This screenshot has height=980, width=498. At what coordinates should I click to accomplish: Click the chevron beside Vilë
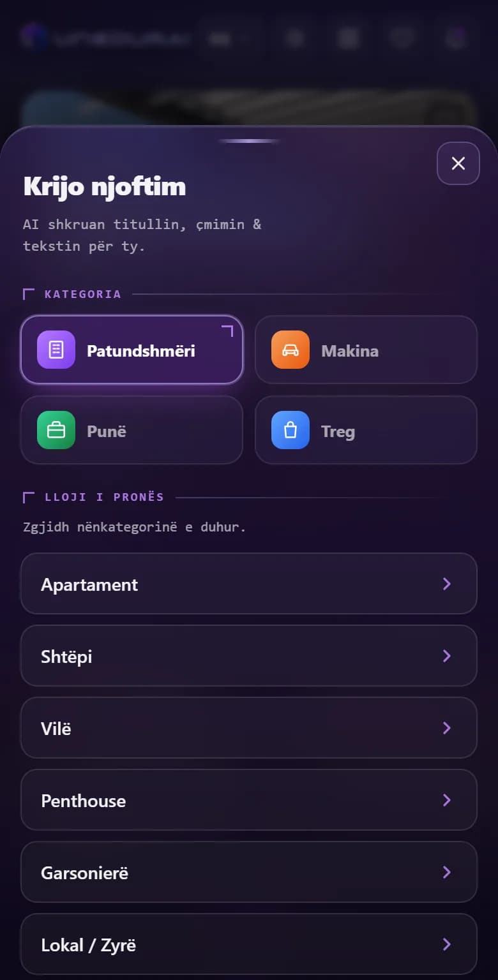point(447,728)
